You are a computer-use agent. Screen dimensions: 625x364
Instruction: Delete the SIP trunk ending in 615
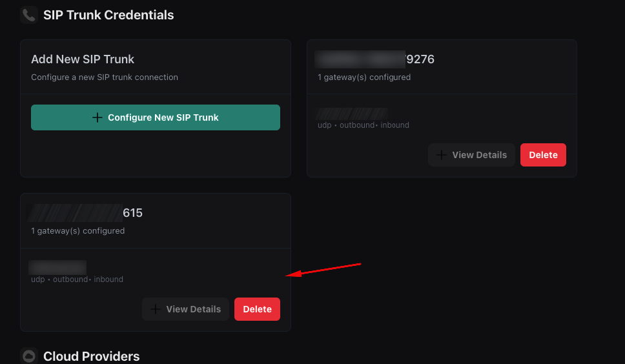[x=257, y=309]
